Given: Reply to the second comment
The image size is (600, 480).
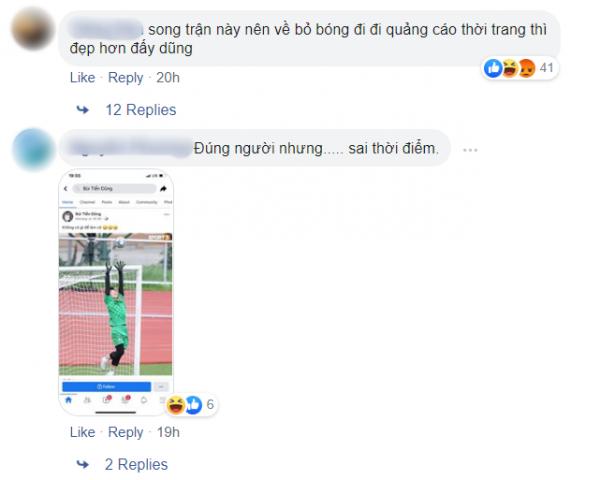Looking at the screenshot, I should (x=126, y=433).
